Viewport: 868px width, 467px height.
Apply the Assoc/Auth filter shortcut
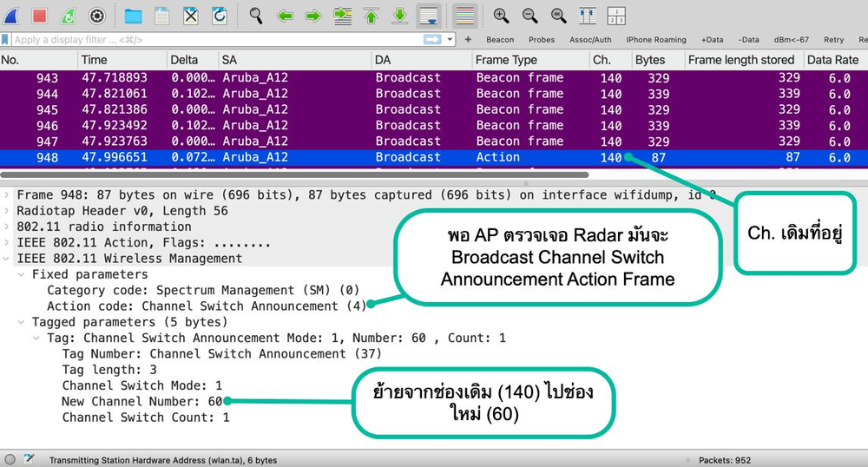tap(589, 40)
